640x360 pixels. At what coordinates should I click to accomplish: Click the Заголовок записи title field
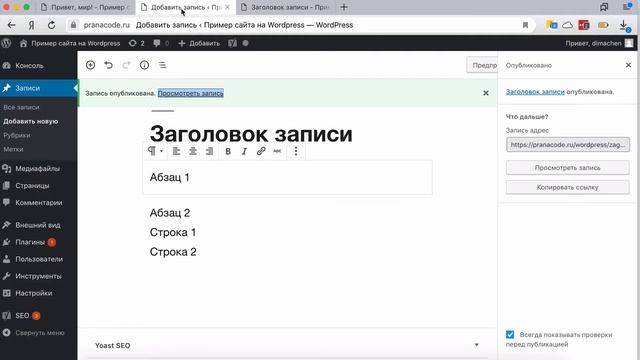[251, 133]
